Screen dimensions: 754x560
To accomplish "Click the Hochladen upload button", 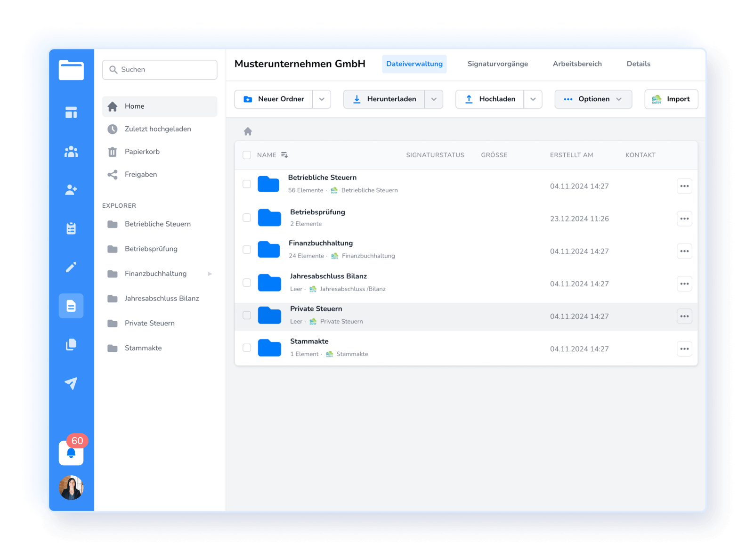I will 490,99.
